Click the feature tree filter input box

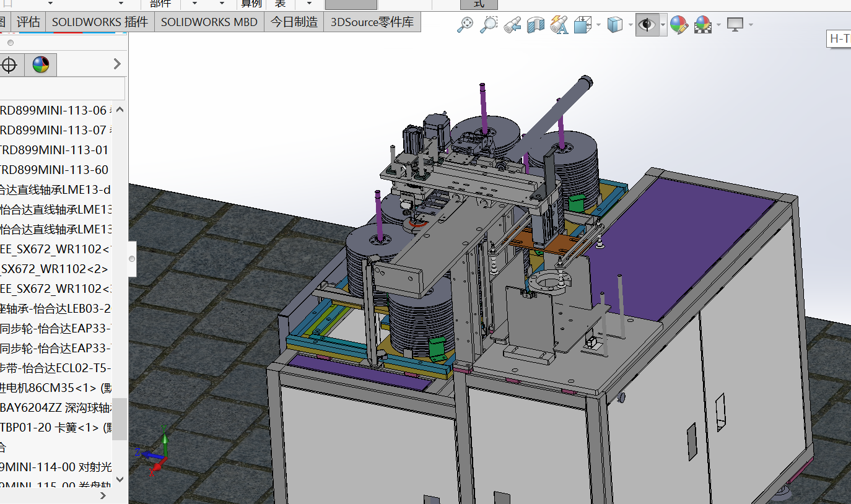coord(62,88)
